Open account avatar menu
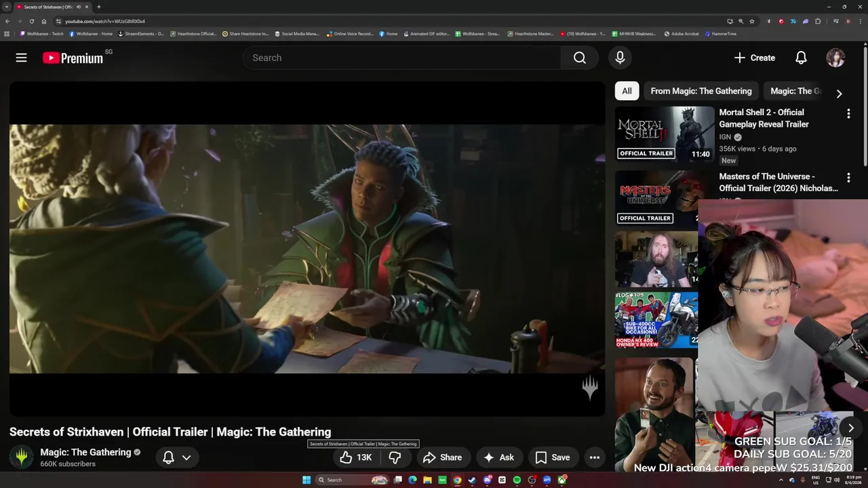The height and width of the screenshot is (488, 868). click(x=835, y=58)
